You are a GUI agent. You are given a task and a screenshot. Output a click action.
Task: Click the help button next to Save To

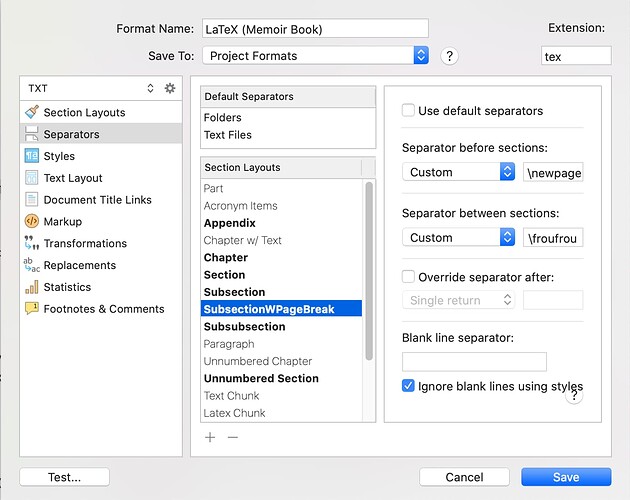[x=449, y=56]
